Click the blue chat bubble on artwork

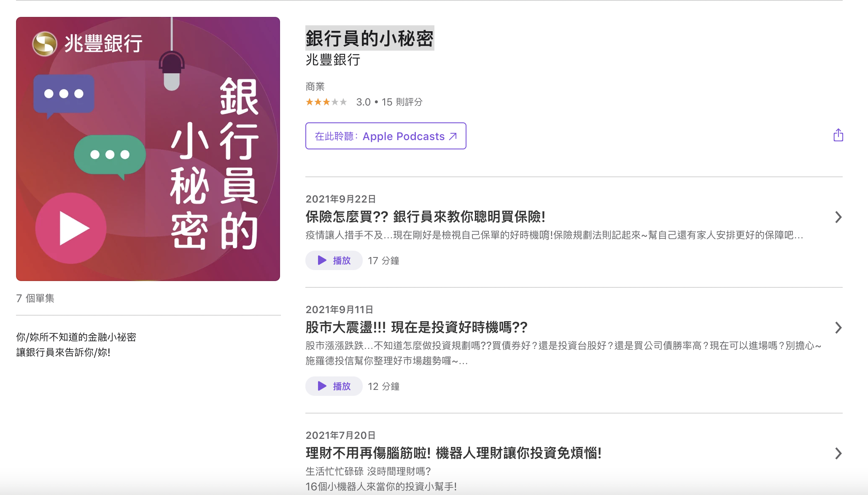[64, 94]
